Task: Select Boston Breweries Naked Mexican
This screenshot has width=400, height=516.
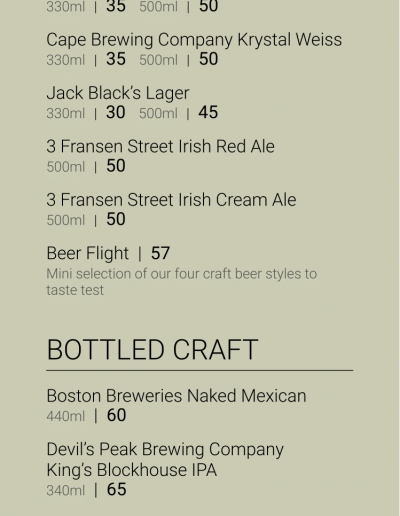Action: tap(176, 396)
